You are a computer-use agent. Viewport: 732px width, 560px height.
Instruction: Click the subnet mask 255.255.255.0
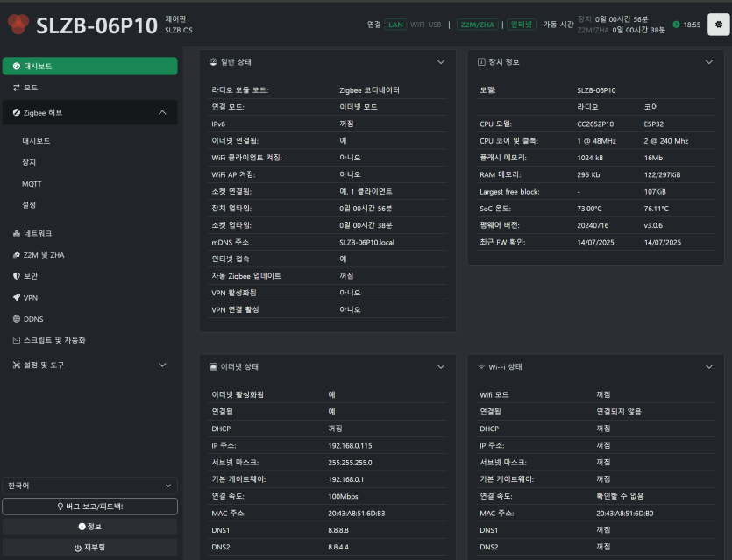pyautogui.click(x=350, y=463)
